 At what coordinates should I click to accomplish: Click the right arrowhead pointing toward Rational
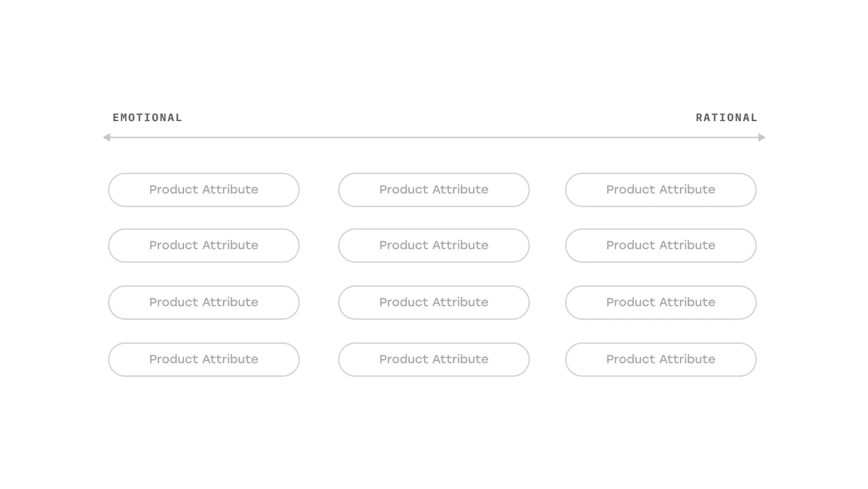(x=762, y=137)
